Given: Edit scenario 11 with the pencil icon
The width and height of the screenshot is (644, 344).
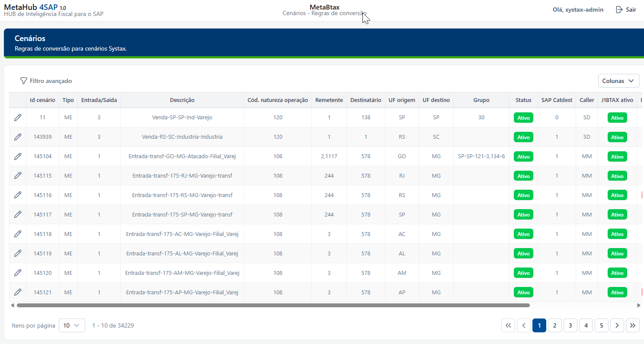Looking at the screenshot, I should click(x=18, y=118).
